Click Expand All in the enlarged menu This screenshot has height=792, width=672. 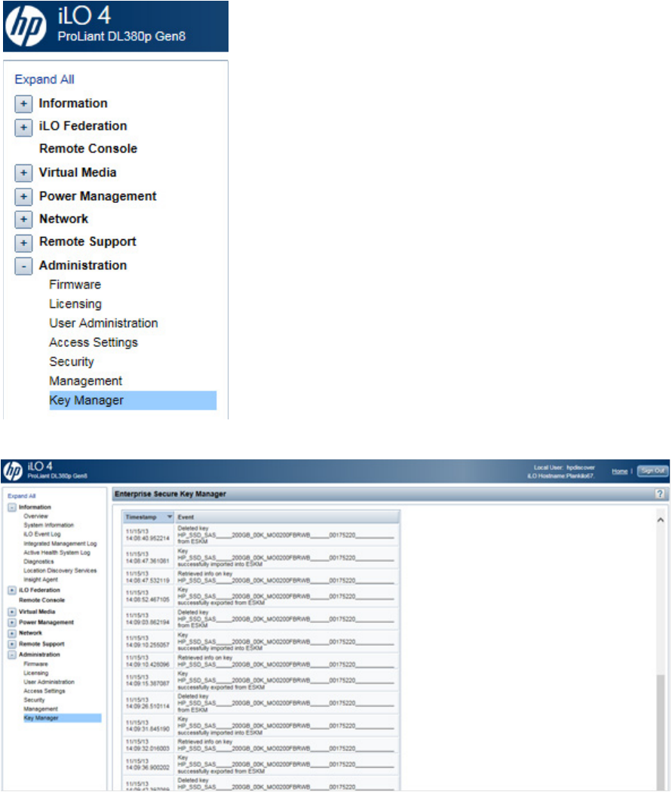coord(44,79)
